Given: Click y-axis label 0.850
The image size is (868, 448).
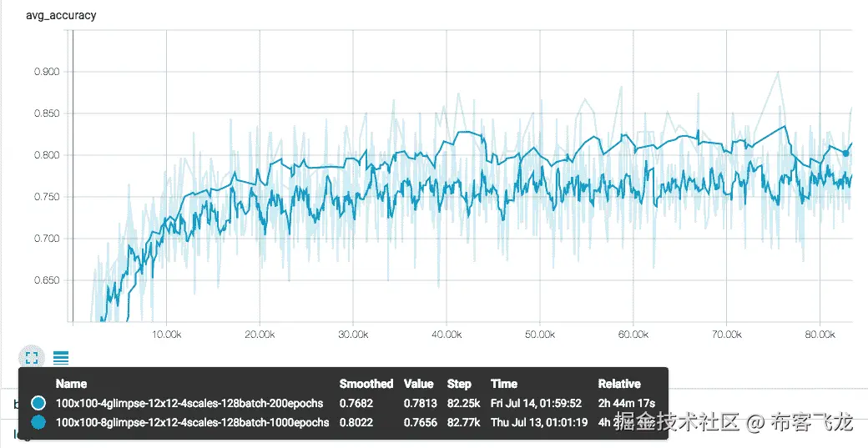Looking at the screenshot, I should tap(47, 113).
